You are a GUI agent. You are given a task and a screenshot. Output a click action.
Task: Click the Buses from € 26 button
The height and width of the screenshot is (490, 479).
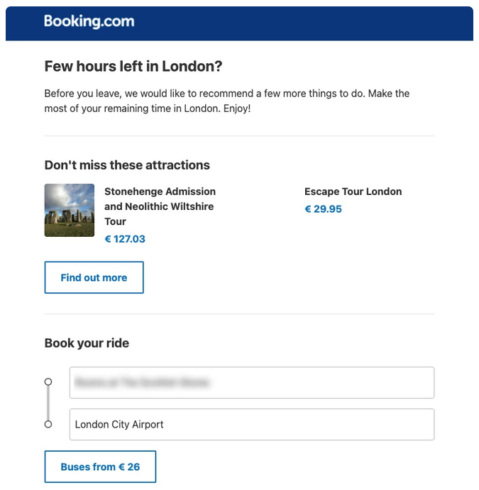coord(100,467)
